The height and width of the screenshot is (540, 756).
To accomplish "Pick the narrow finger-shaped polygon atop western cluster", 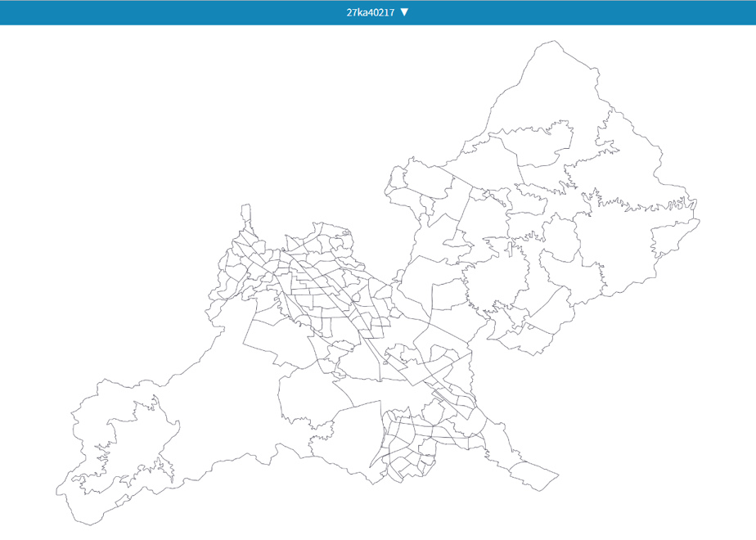I will tap(246, 213).
